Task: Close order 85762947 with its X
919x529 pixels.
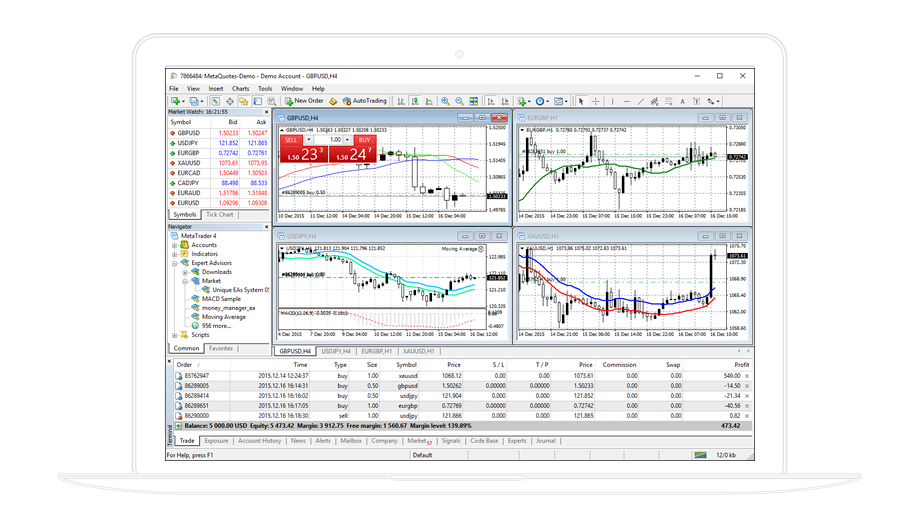Action: (x=747, y=376)
